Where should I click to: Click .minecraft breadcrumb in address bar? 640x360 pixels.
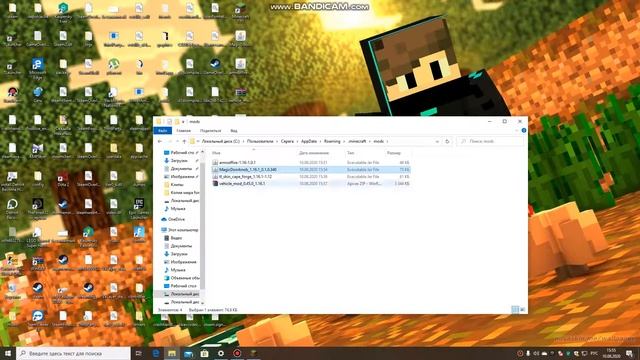(x=357, y=141)
